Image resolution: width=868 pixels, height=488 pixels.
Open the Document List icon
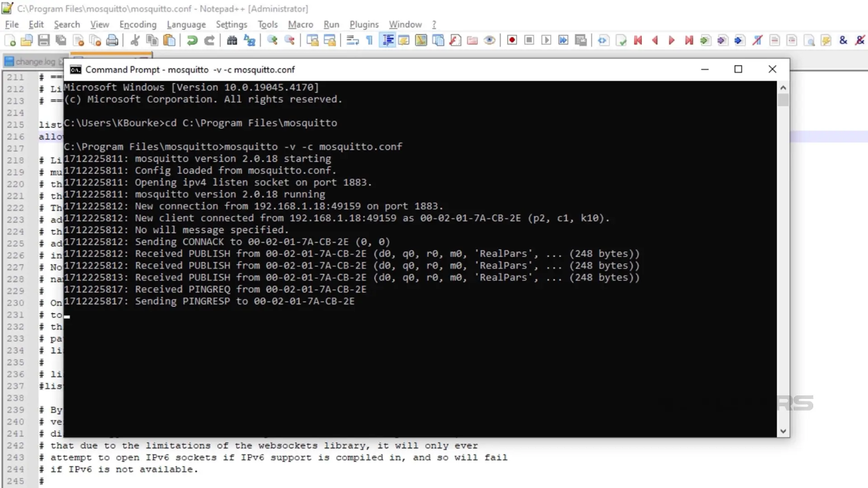[x=438, y=41]
